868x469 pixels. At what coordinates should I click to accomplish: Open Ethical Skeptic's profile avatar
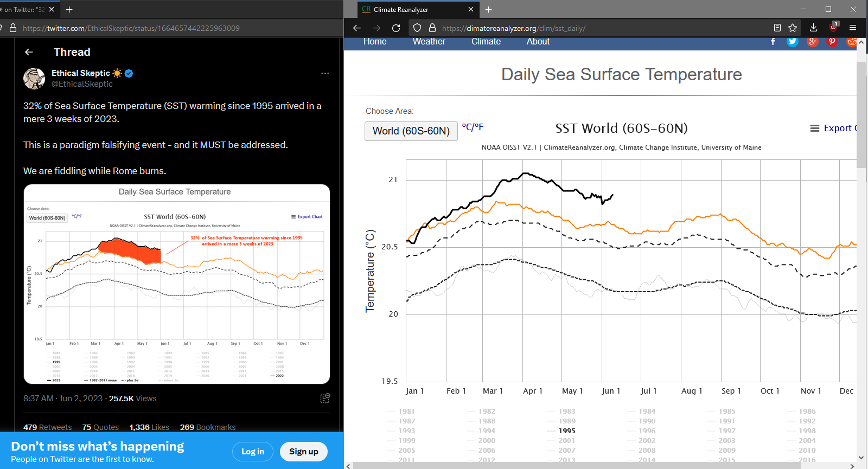34,79
